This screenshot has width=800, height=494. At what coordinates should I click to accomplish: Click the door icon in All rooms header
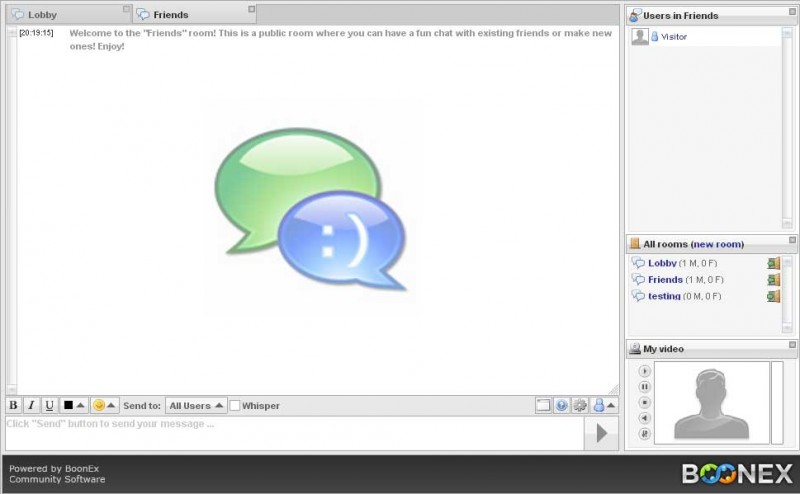point(635,244)
